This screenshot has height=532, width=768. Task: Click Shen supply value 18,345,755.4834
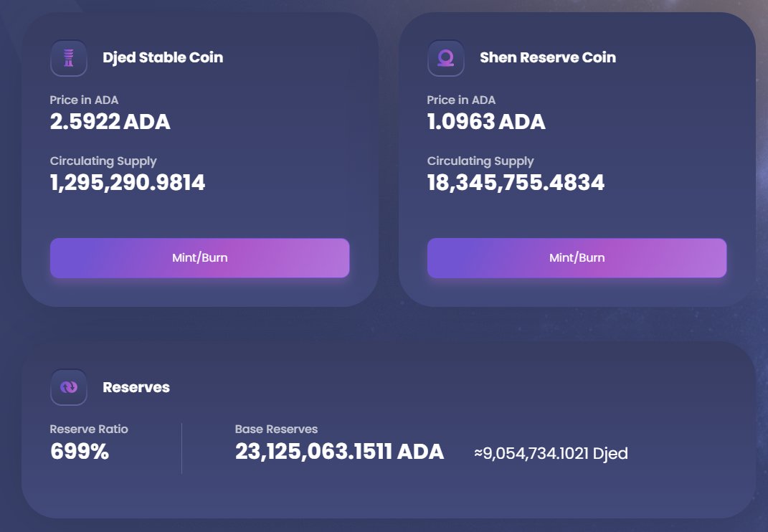point(516,183)
